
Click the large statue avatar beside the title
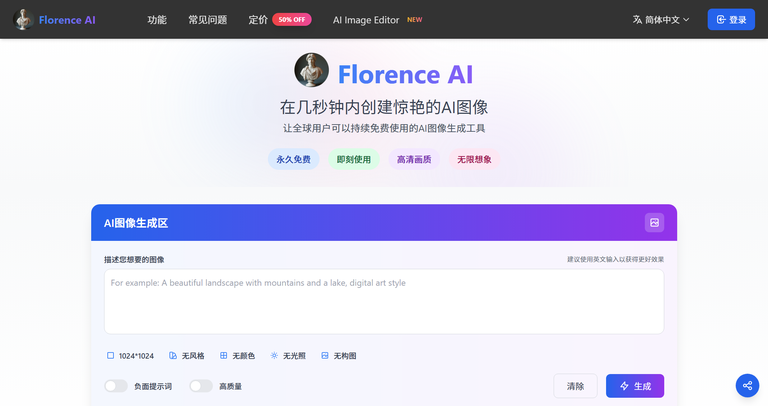tap(311, 71)
